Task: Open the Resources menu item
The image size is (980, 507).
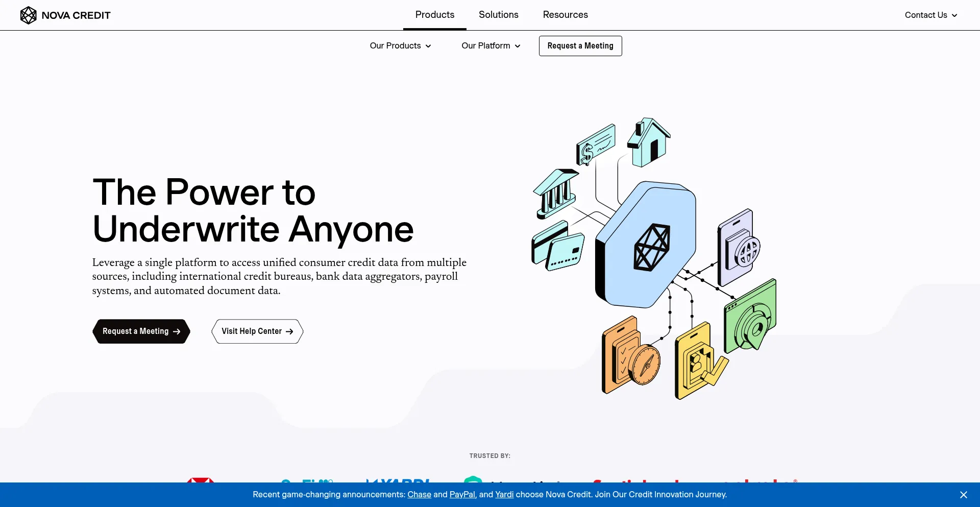Action: coord(565,15)
